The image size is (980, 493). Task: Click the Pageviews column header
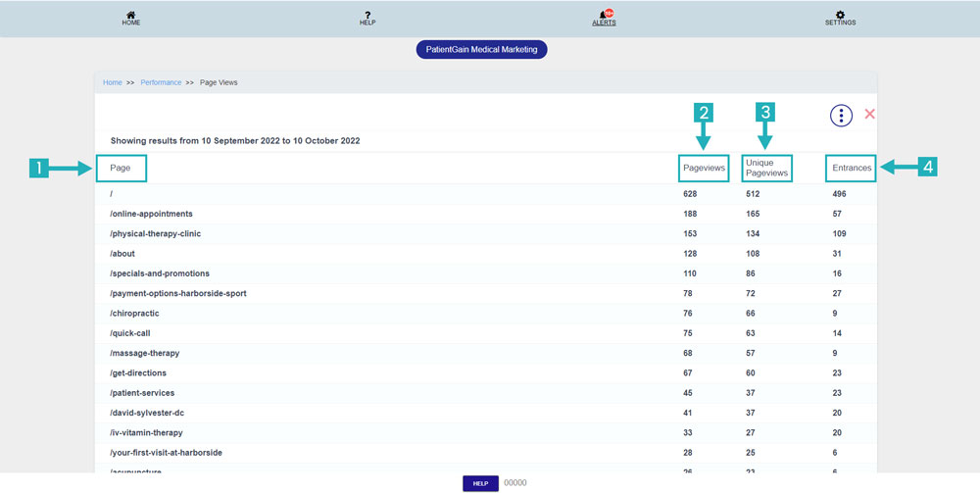coord(704,168)
